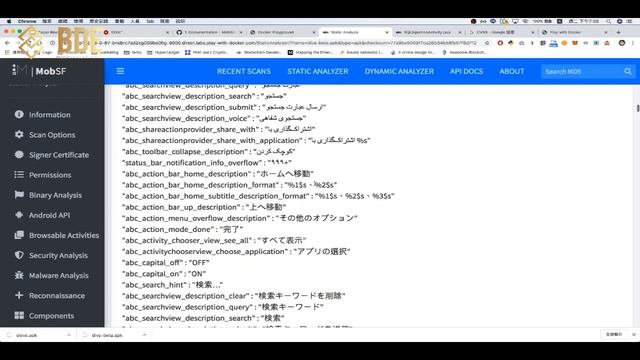Open the Chrome profile avatar
Viewport: 640px width, 360px height.
pyautogui.click(x=622, y=43)
